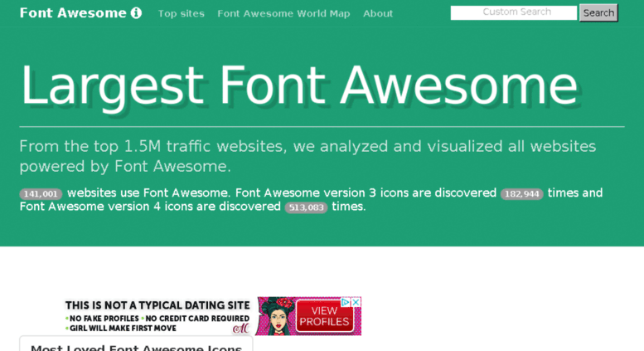The image size is (644, 351).
Task: Go to Font Awesome World Map
Action: pos(283,13)
